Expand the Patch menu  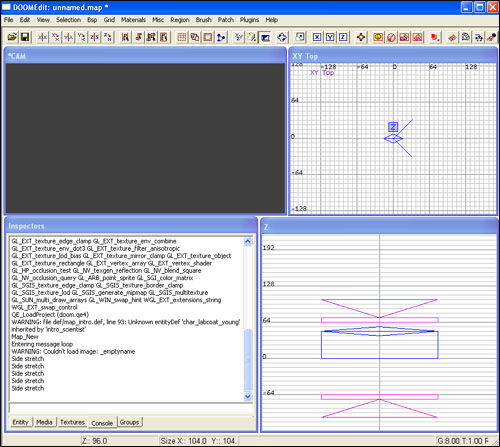click(x=226, y=20)
